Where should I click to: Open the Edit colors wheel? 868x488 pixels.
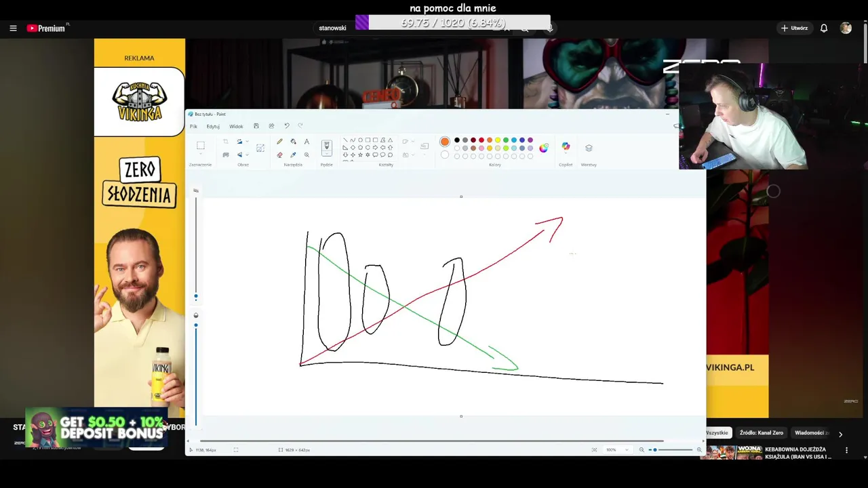(x=544, y=148)
